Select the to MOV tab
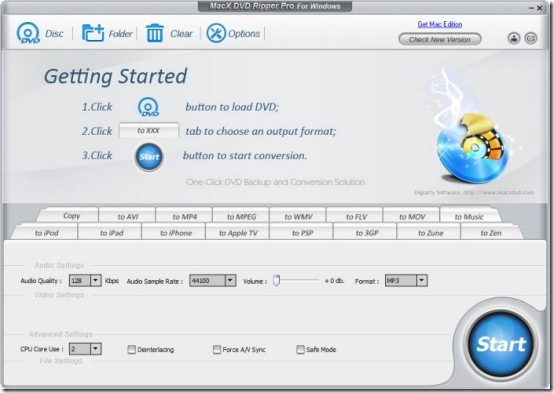This screenshot has height=393, width=554. (x=412, y=216)
